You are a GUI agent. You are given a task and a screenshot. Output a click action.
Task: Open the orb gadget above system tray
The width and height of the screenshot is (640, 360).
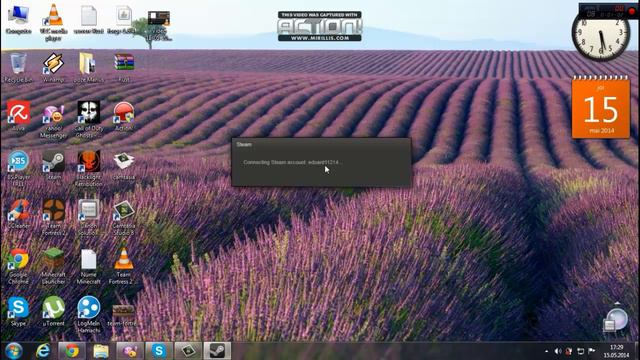(x=615, y=320)
